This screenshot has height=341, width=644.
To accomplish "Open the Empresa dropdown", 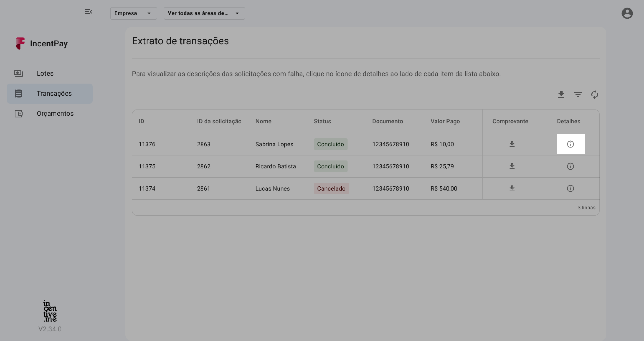I will [133, 13].
